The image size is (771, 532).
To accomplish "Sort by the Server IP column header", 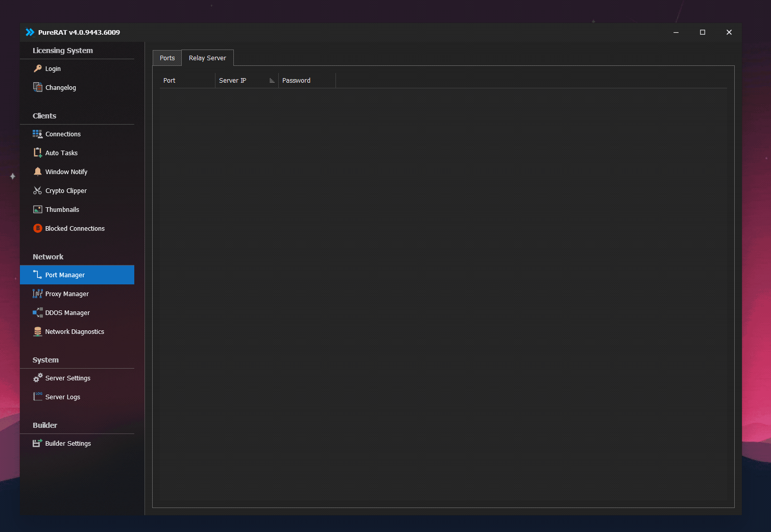I will pos(247,80).
